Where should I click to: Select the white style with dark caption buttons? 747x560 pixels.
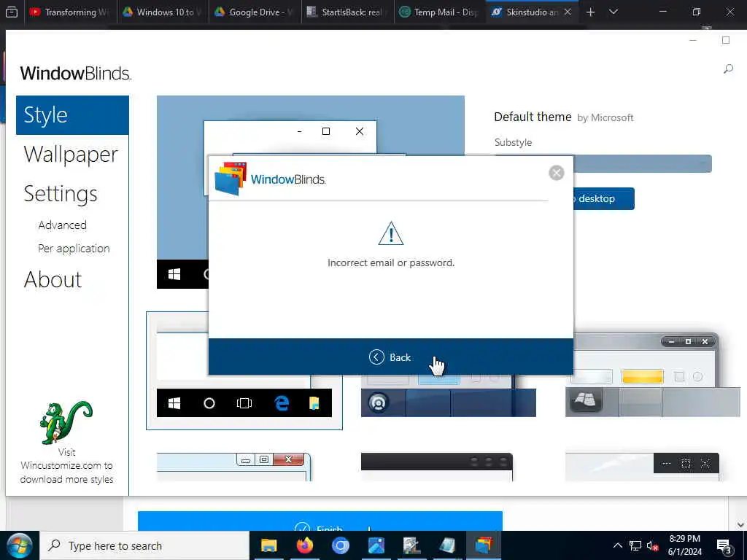tap(642, 467)
